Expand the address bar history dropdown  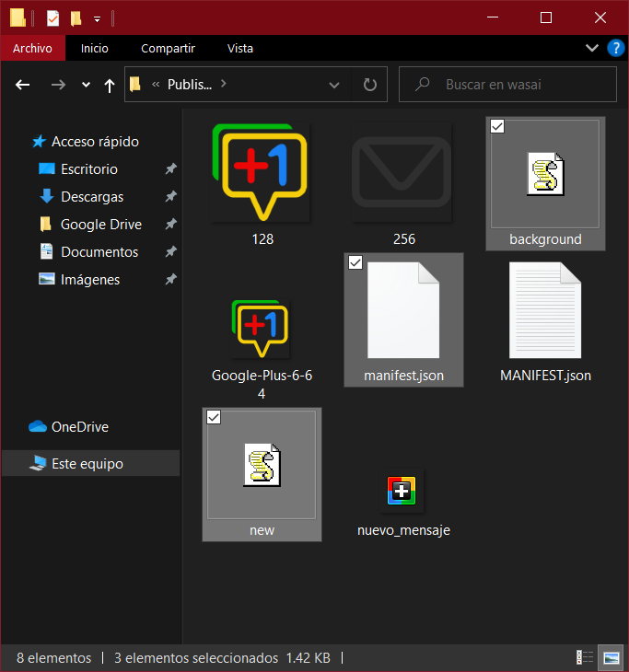[x=334, y=85]
